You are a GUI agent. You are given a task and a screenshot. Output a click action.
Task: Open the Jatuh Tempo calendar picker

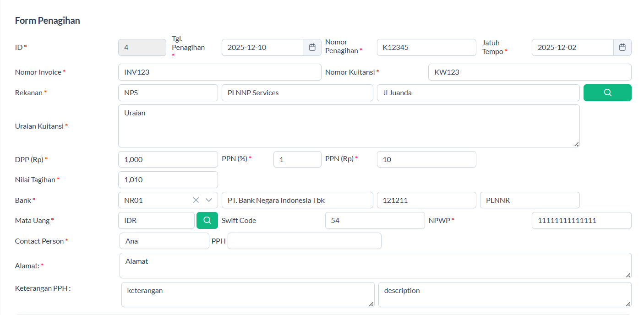[x=622, y=47]
